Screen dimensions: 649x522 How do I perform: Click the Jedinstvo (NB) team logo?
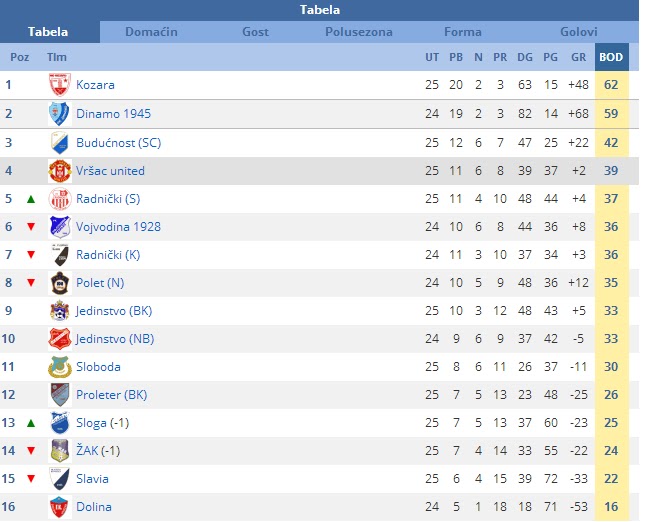(x=60, y=339)
